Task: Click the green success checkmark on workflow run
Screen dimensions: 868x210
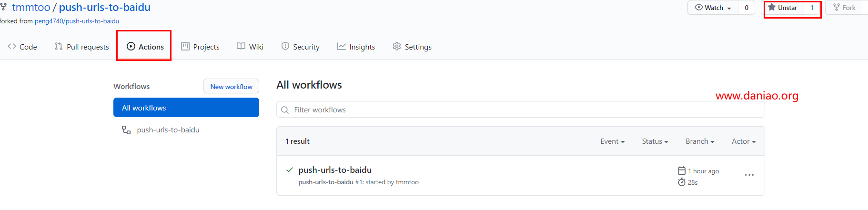Action: tap(289, 170)
